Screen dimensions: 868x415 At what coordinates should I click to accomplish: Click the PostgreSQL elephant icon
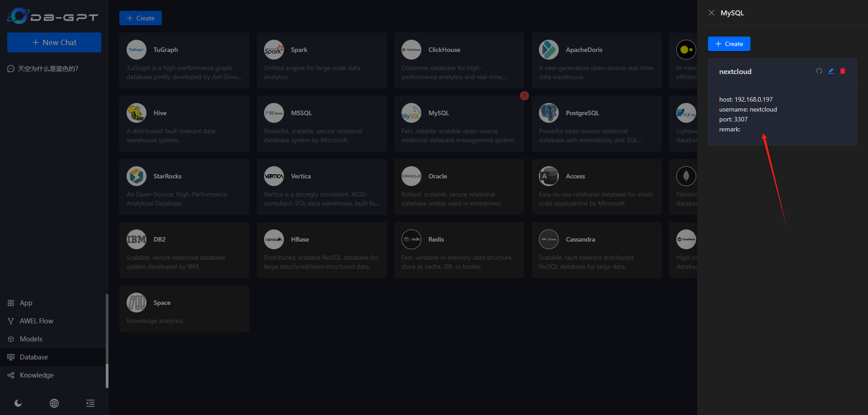[549, 113]
